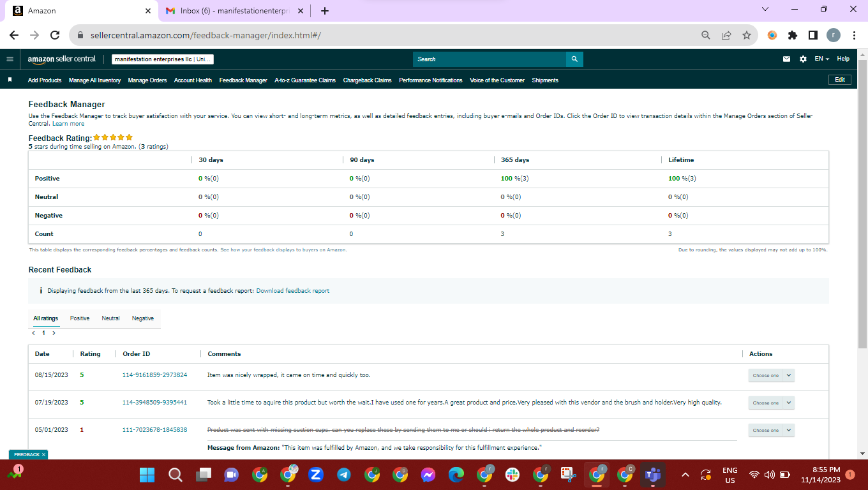
Task: Toggle the browser side panel icon
Action: pyautogui.click(x=813, y=36)
